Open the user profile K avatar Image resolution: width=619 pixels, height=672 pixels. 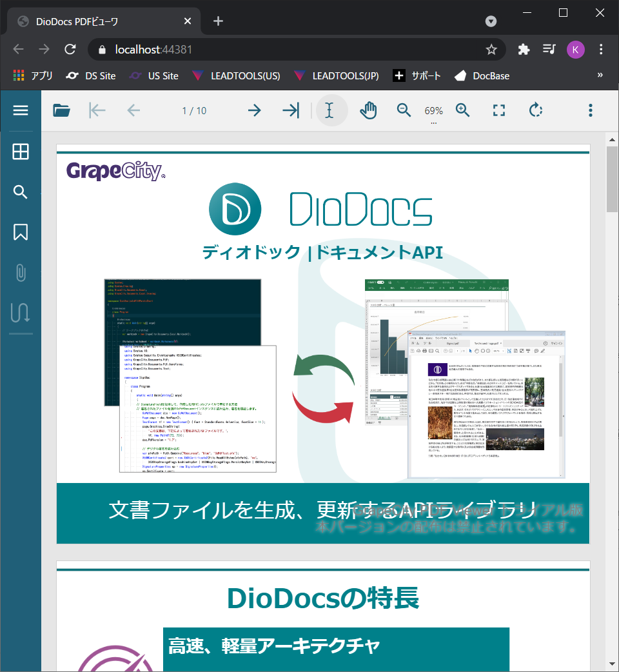576,50
